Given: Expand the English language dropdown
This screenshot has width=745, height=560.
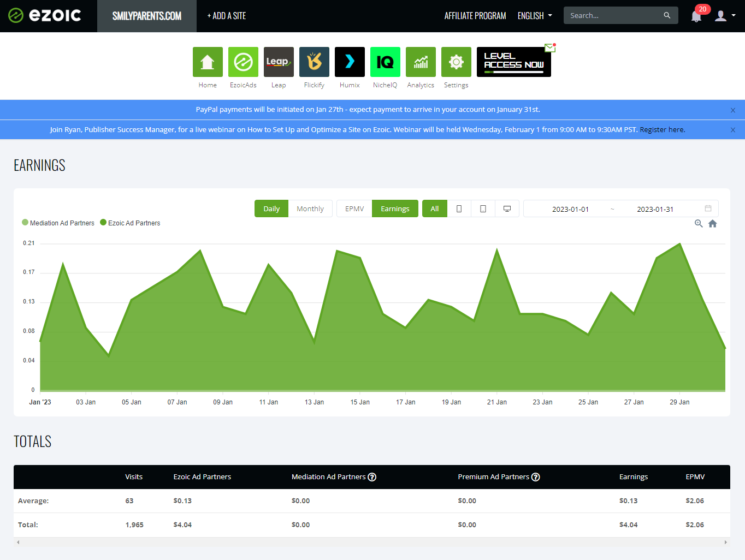Looking at the screenshot, I should pyautogui.click(x=535, y=16).
